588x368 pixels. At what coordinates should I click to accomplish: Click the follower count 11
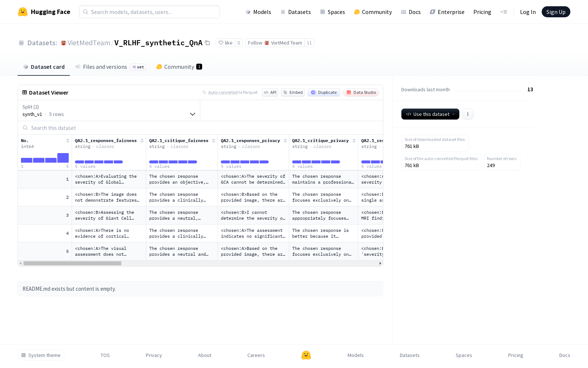pos(309,43)
